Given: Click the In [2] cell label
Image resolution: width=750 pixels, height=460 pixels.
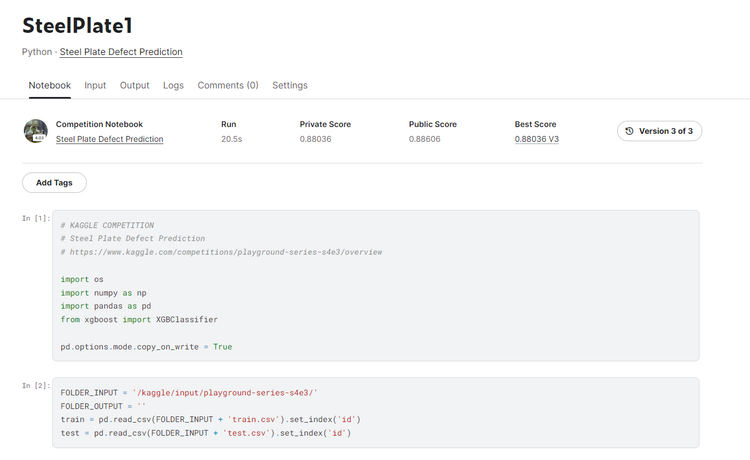Looking at the screenshot, I should pos(36,385).
